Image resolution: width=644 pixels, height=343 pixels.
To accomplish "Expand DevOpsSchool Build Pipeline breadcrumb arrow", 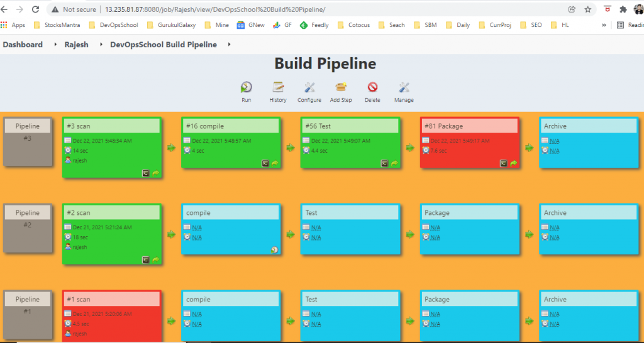I will pos(229,45).
